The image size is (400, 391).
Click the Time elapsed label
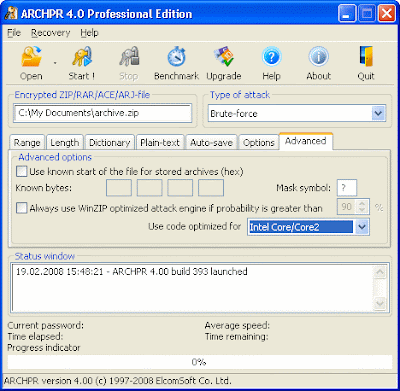(x=35, y=337)
